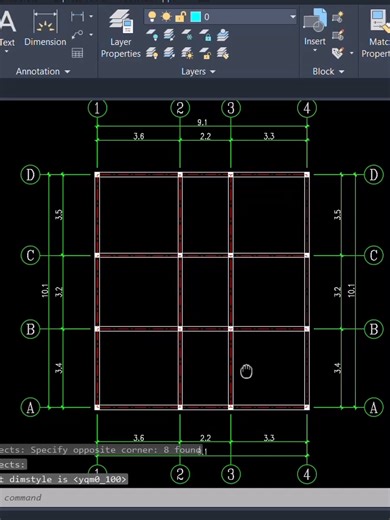Click the Layers panel title
390x520 pixels.
[x=193, y=71]
